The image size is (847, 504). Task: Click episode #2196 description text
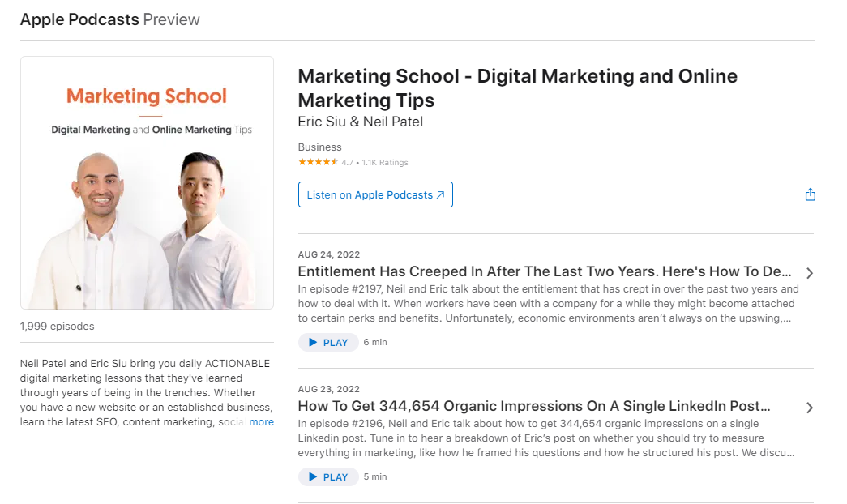coord(546,438)
